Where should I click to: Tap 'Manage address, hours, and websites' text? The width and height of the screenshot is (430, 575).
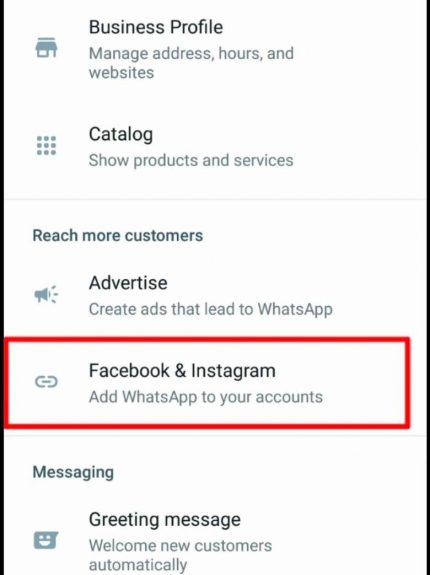[x=191, y=63]
